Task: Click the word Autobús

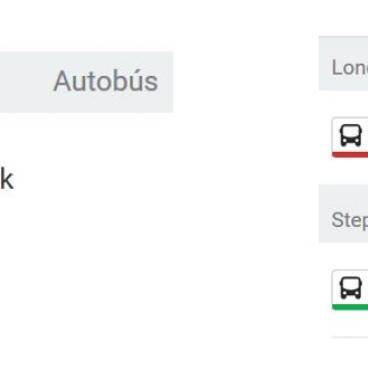Action: point(106,81)
